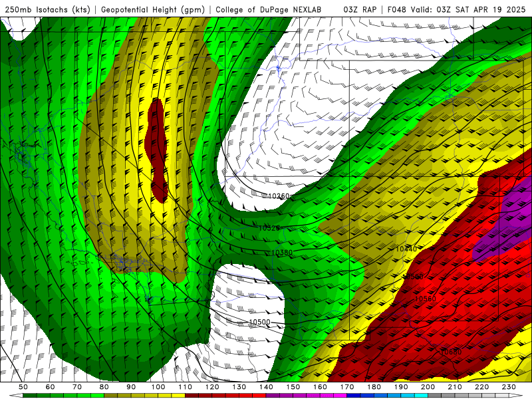Click the 10320 height contour label

[269, 228]
